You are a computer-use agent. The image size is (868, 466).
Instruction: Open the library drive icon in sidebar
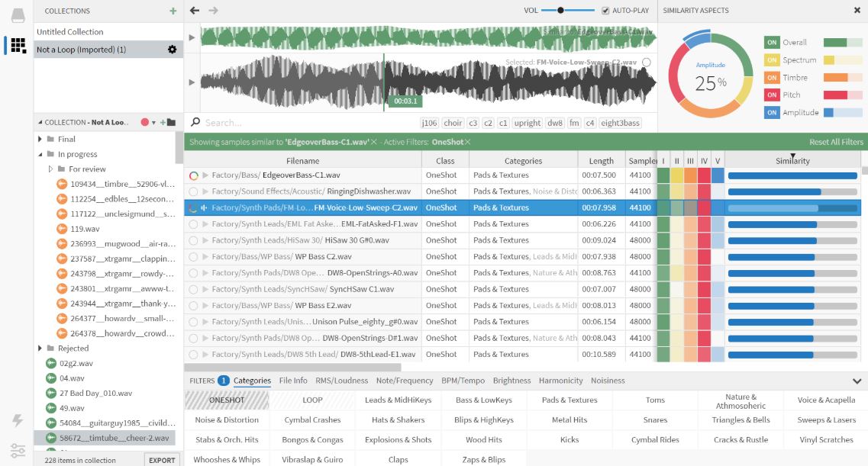[18, 15]
